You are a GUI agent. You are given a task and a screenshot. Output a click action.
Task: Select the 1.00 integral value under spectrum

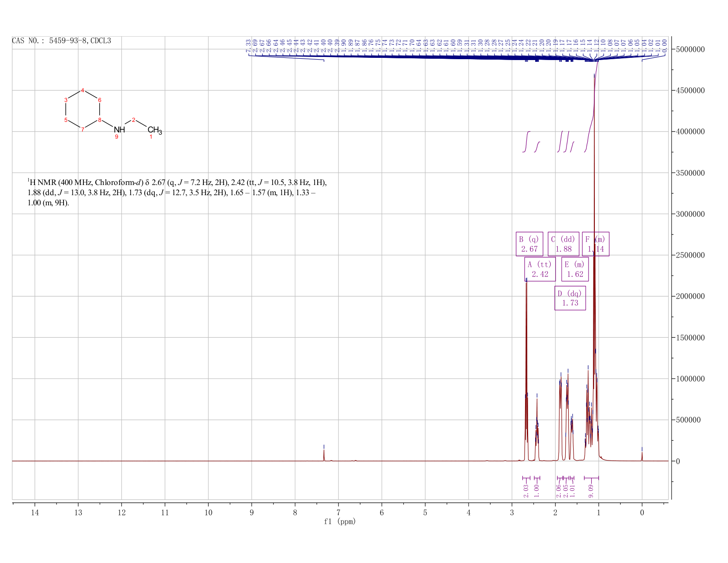click(x=537, y=491)
